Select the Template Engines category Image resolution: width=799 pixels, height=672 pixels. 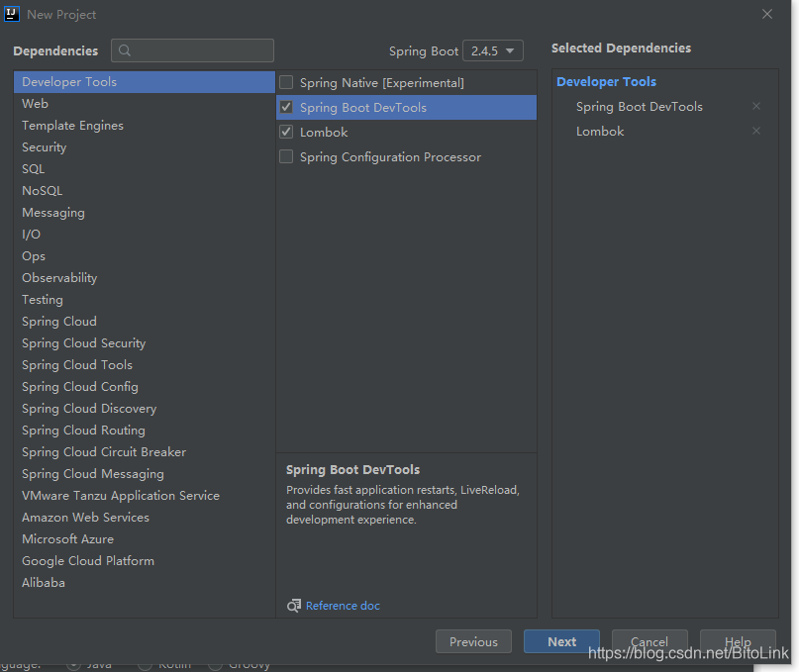tap(145, 126)
